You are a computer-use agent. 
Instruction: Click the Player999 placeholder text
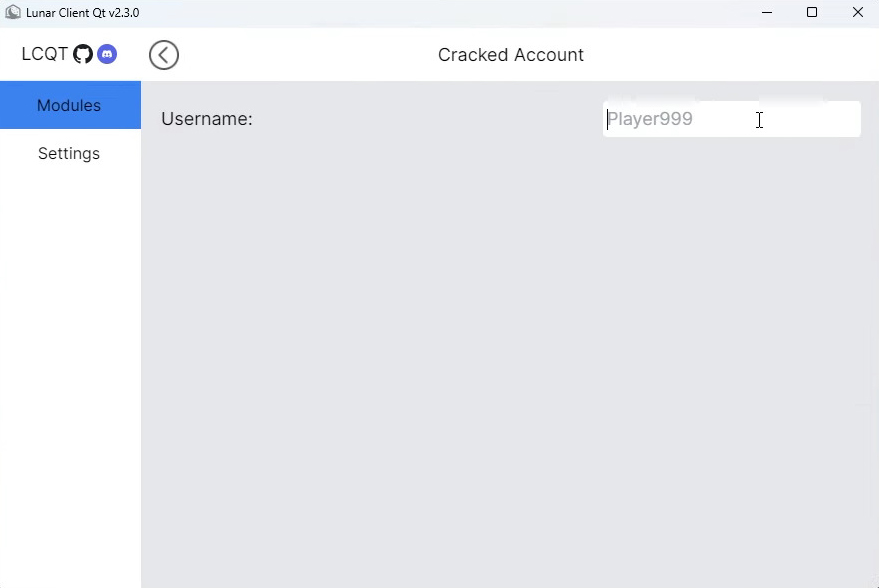pyautogui.click(x=650, y=119)
